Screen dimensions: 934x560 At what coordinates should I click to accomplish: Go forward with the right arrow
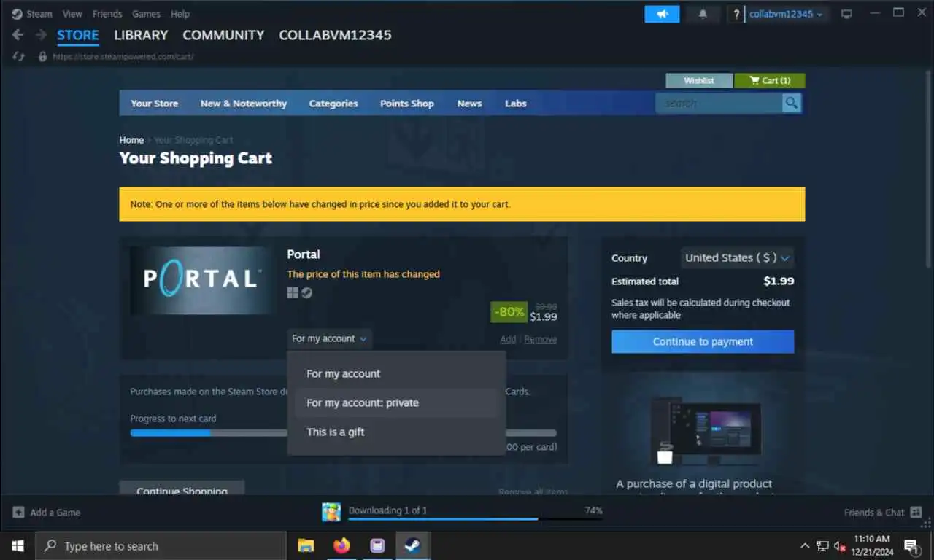click(x=41, y=35)
